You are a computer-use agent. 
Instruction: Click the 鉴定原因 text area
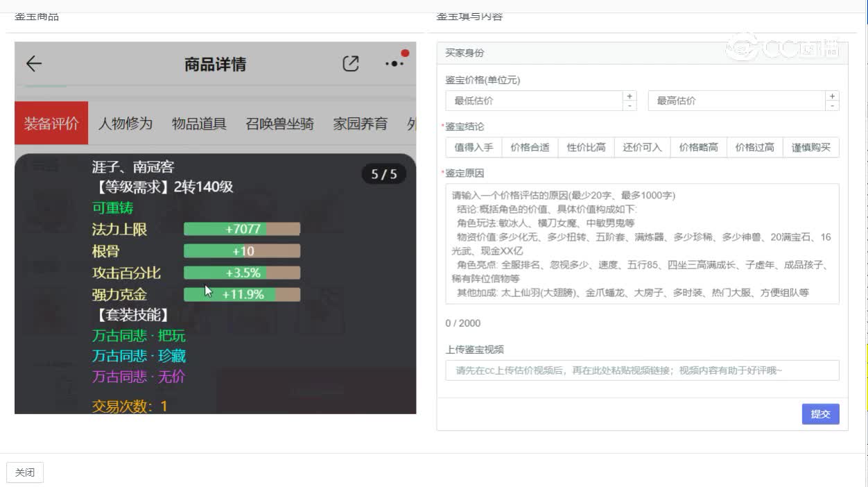(642, 243)
